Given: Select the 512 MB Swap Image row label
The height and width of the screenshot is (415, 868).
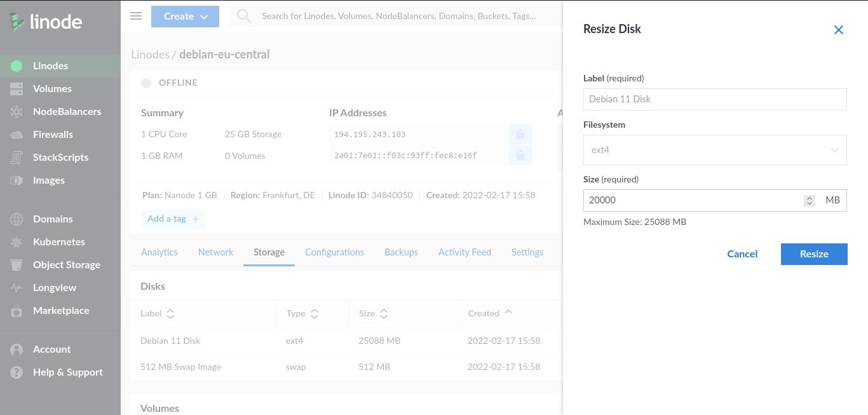Looking at the screenshot, I should (180, 367).
